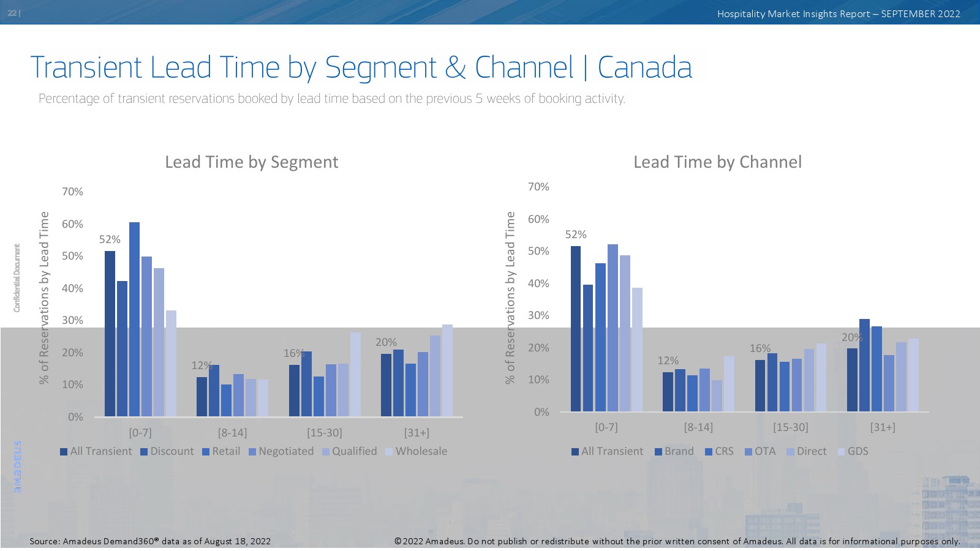Click the Hospitality Market Insights Report header text

pyautogui.click(x=838, y=14)
